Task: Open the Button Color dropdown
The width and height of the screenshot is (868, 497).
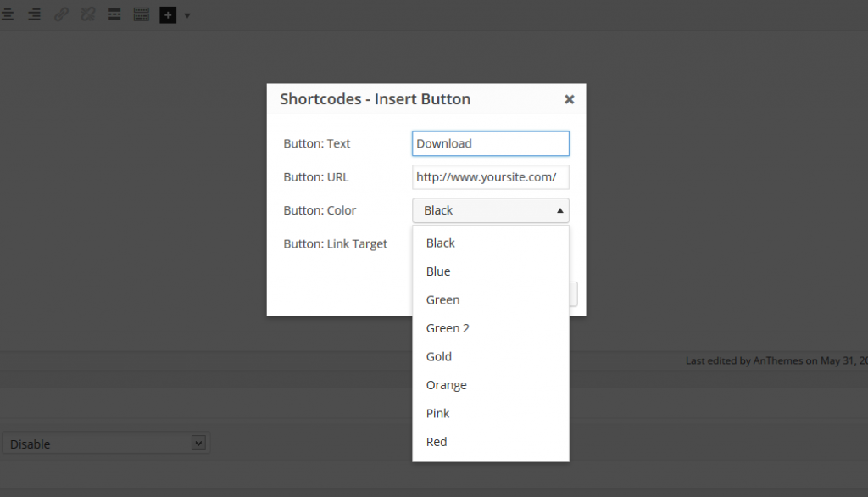Action: tap(490, 209)
